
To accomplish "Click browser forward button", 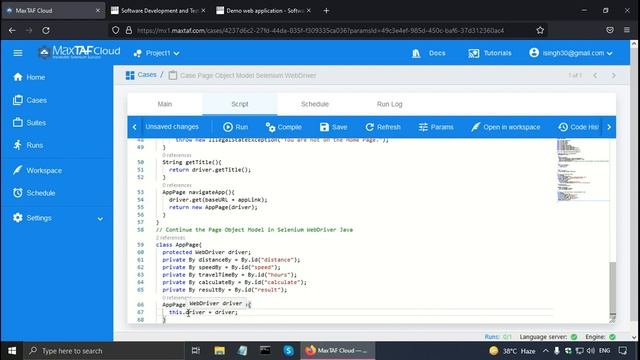I will point(29,30).
